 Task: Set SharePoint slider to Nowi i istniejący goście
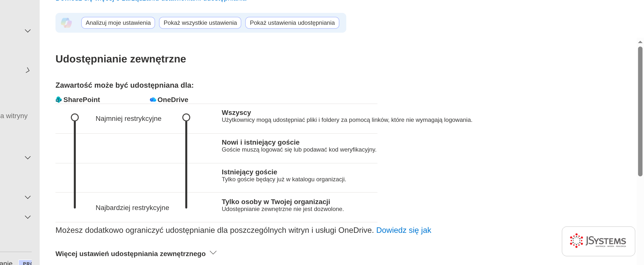(75, 148)
